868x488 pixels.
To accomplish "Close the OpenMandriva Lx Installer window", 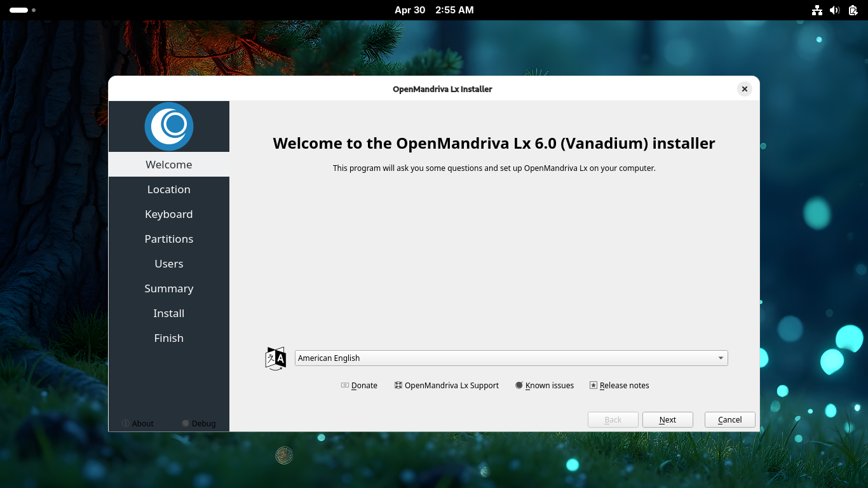I will 745,89.
